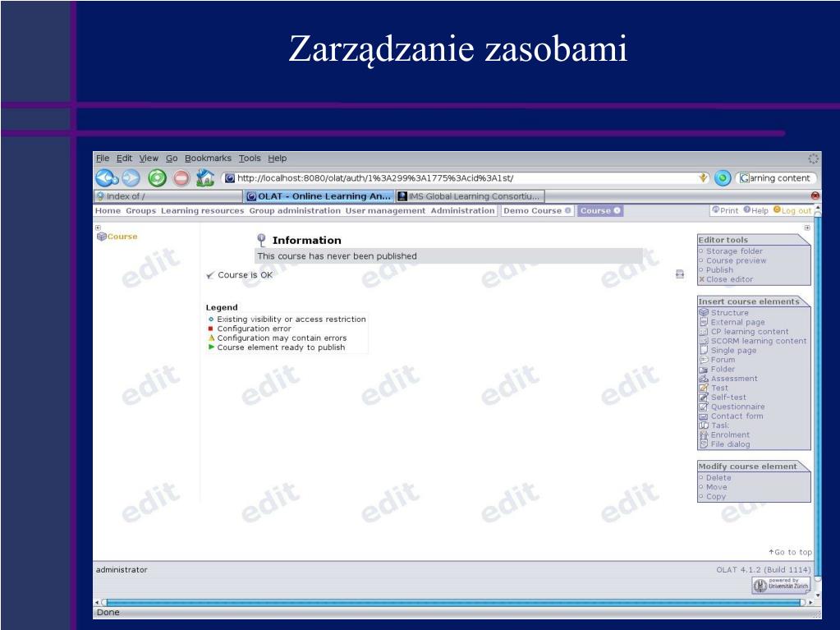Viewport: 840px width, 630px height.
Task: Open the Tools menu
Action: (250, 158)
